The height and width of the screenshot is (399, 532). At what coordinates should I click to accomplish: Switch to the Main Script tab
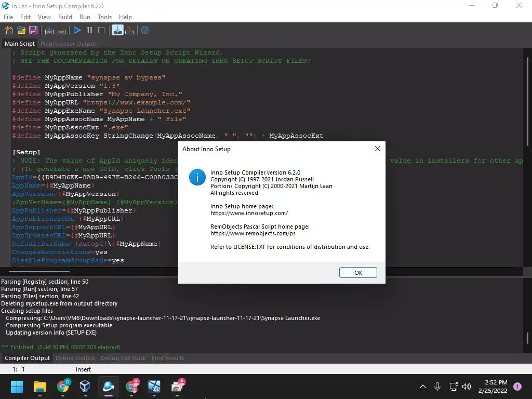pos(20,44)
